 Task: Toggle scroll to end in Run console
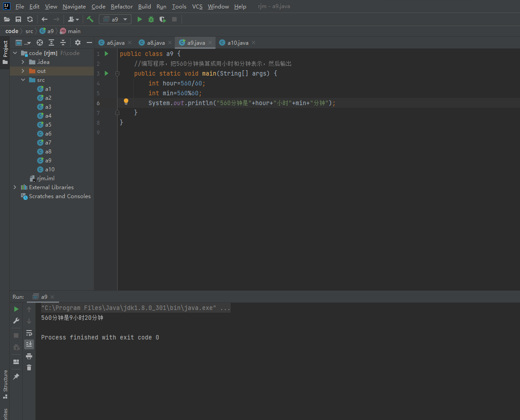tap(29, 344)
